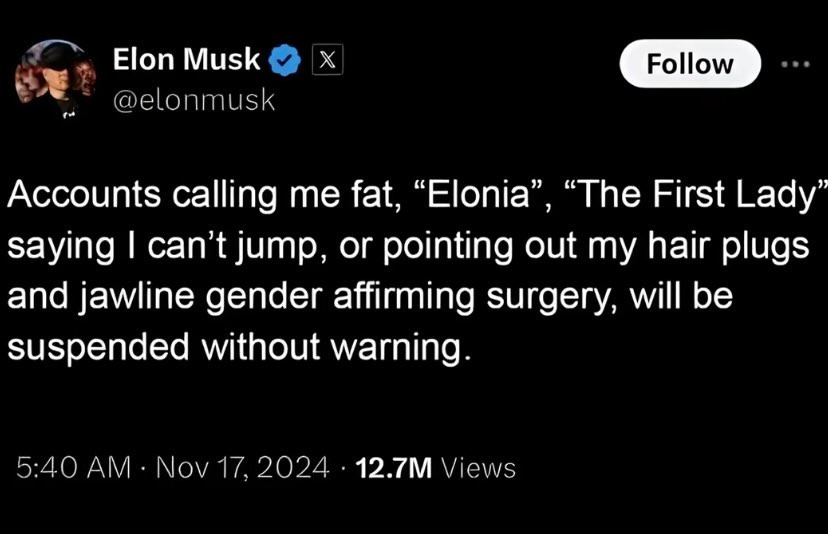The image size is (828, 534).
Task: Click the Views label in footer
Action: 478,469
